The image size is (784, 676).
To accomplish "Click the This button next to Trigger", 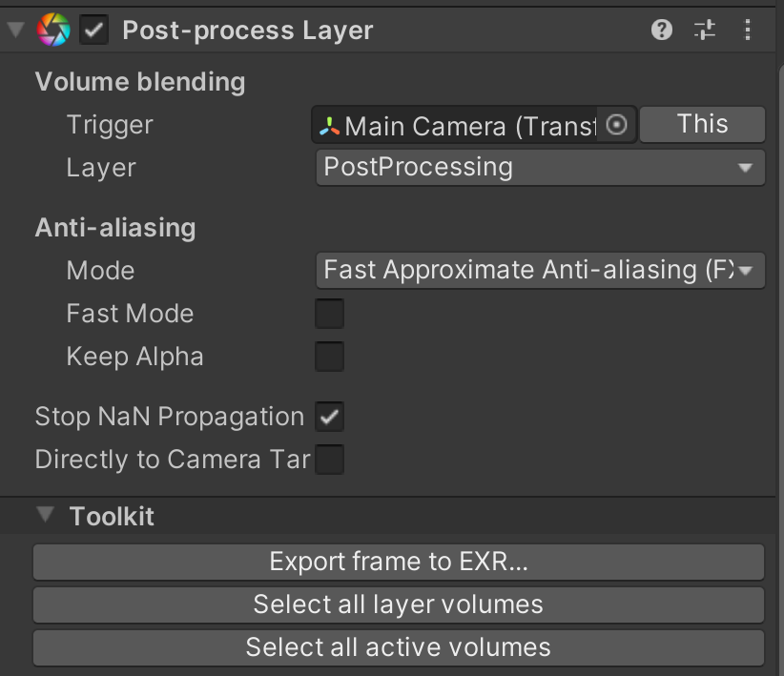I will 702,125.
